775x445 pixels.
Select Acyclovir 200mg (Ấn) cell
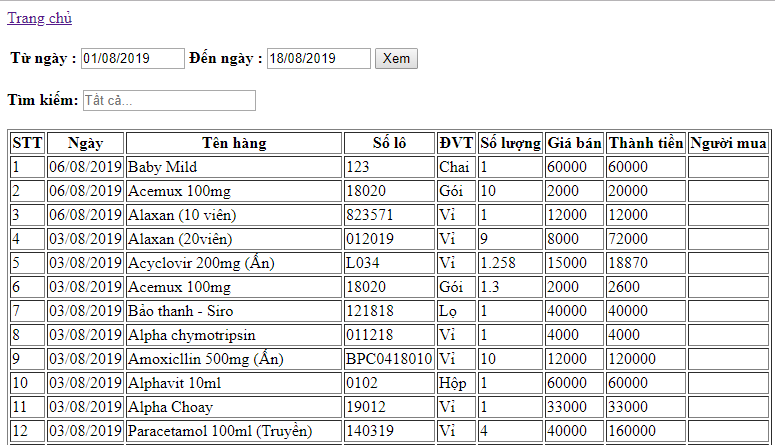coord(234,263)
